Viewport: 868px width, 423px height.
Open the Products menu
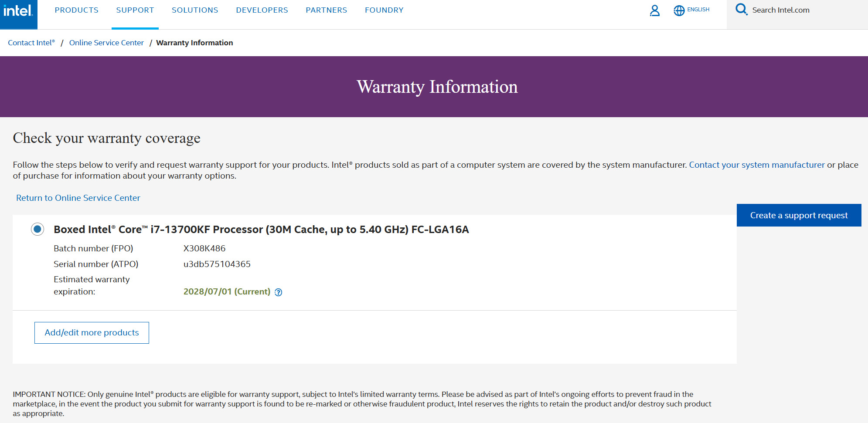coord(77,10)
